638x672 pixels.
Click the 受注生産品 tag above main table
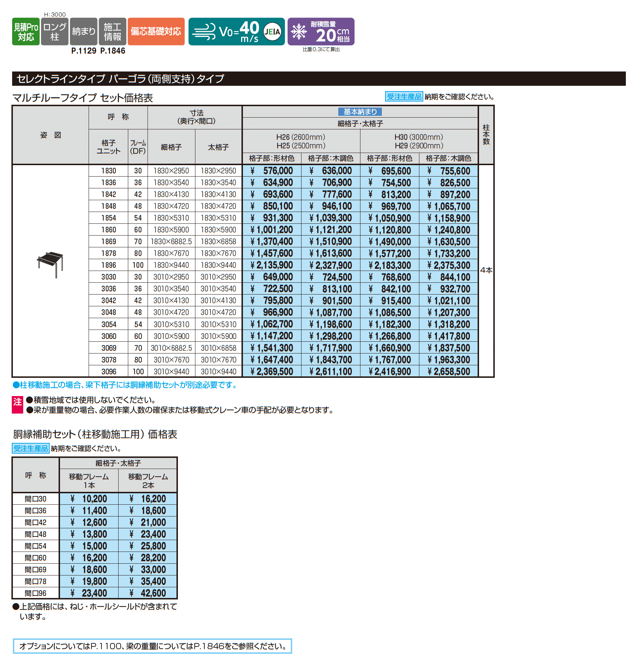tap(404, 97)
